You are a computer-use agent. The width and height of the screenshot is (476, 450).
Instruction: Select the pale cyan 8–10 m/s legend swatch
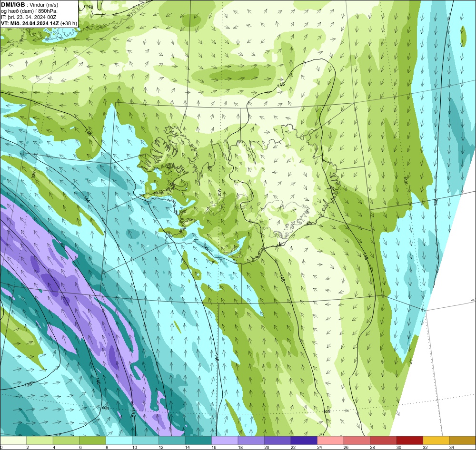coord(119,440)
